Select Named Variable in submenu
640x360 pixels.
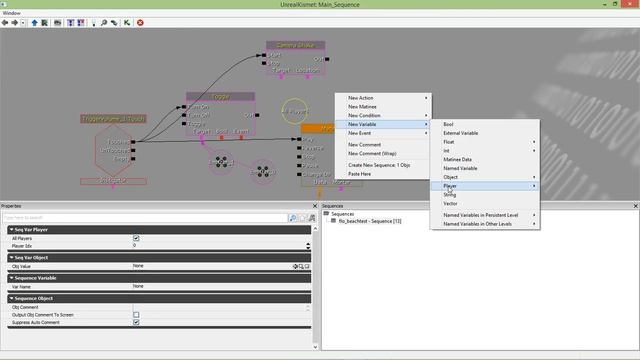pos(485,168)
